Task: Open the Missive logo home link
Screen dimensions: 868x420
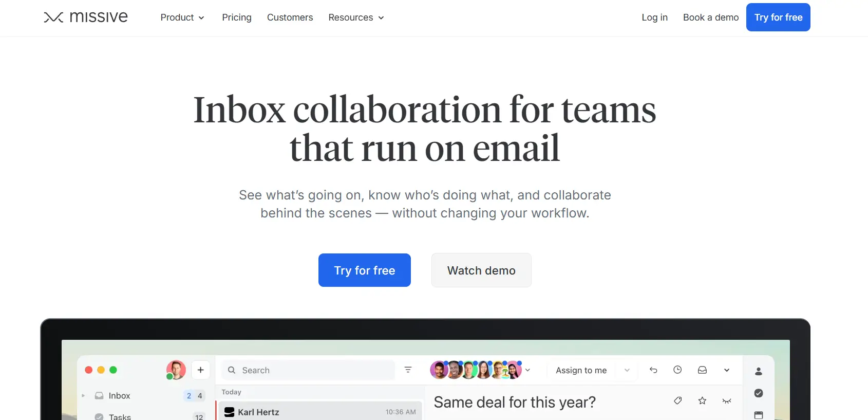Action: pos(86,17)
